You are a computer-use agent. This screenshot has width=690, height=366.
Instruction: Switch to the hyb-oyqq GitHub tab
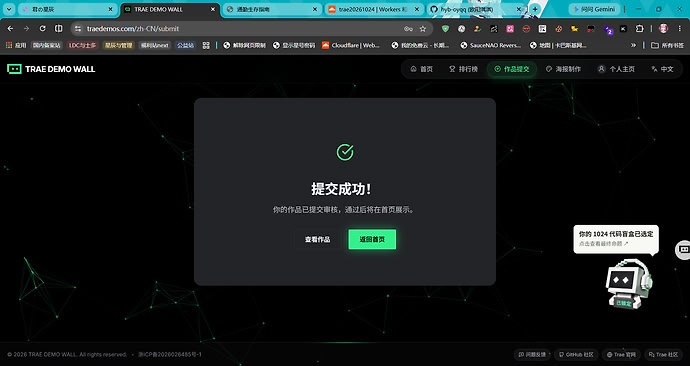(x=476, y=9)
